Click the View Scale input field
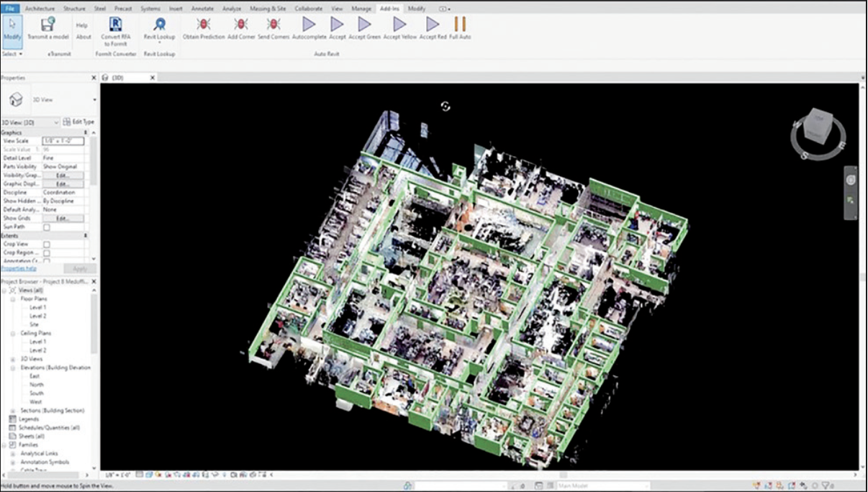Image resolution: width=868 pixels, height=492 pixels. click(63, 141)
